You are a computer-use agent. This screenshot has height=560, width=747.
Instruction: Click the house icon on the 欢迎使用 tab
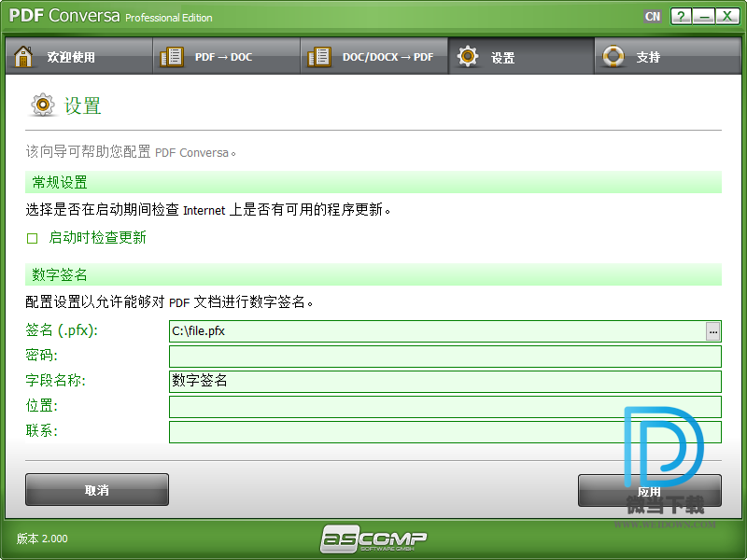pyautogui.click(x=22, y=56)
